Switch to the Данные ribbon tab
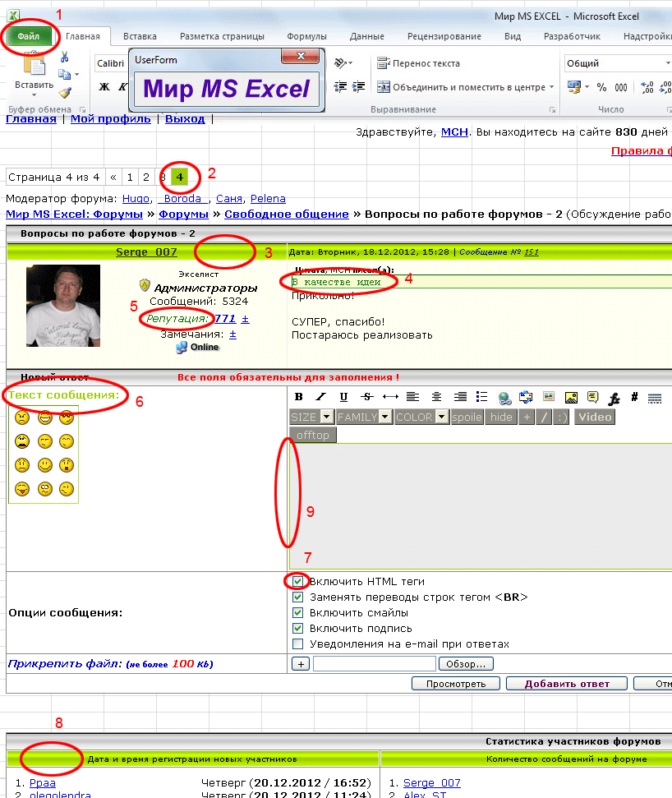Image resolution: width=672 pixels, height=798 pixels. tap(366, 36)
